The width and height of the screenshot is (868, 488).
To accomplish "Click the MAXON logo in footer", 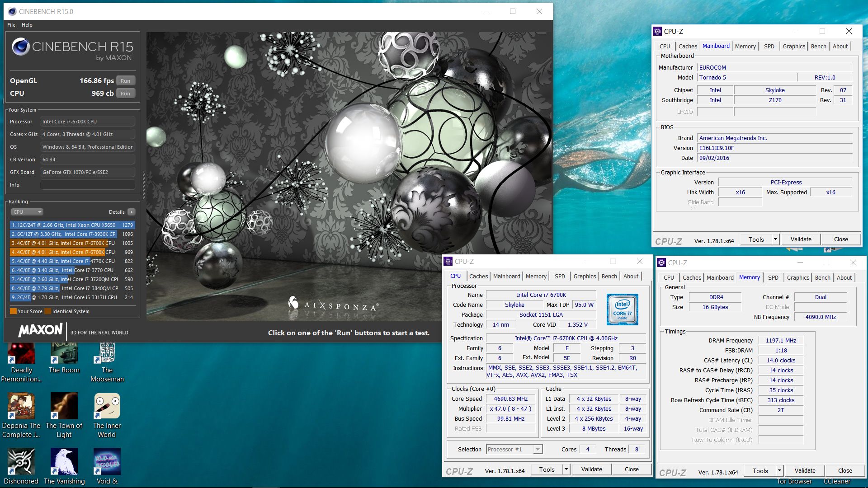I will (x=40, y=330).
